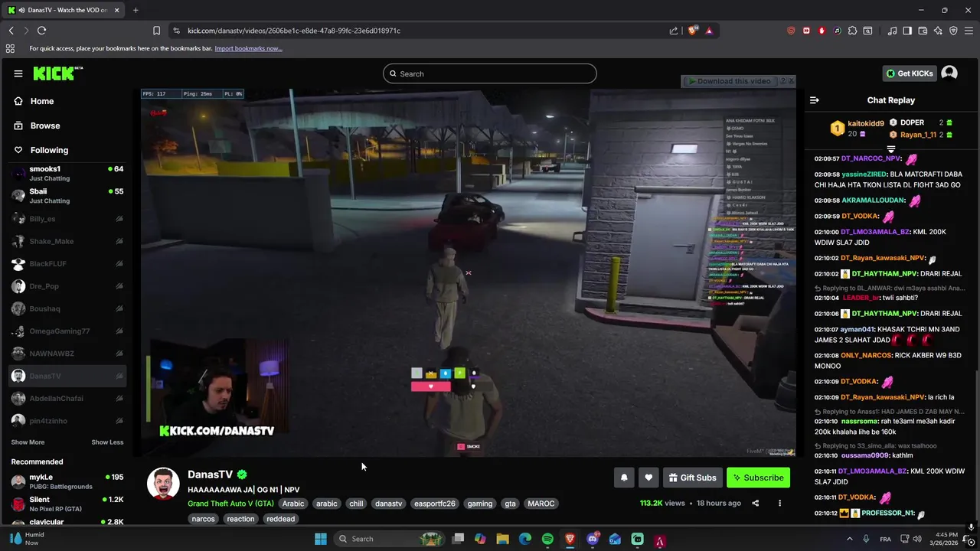Viewport: 980px width, 551px height.
Task: Open BlackFLUF channel in sidebar
Action: click(x=67, y=264)
